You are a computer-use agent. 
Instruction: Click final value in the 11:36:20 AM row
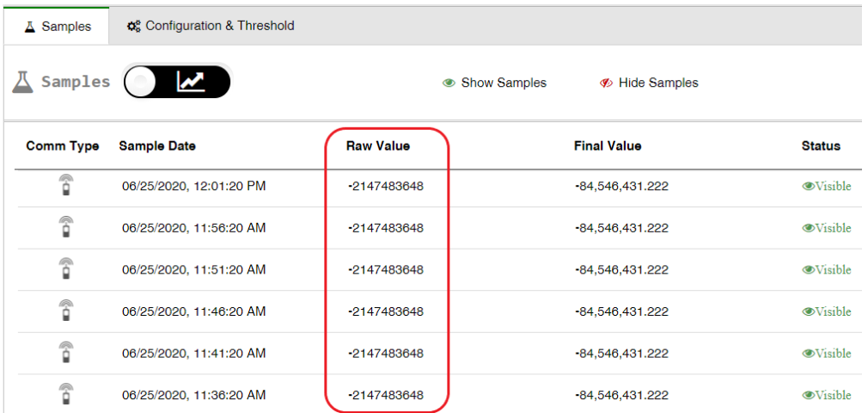point(621,395)
